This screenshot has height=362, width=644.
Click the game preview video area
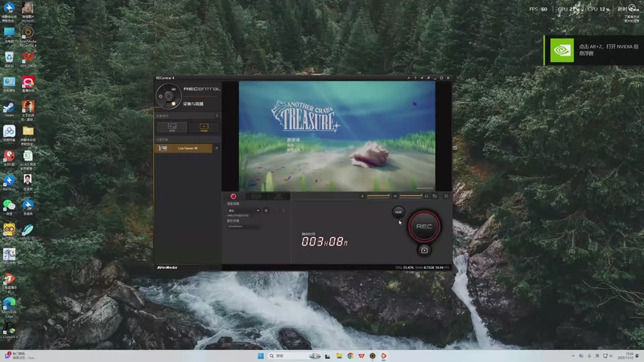coord(336,136)
